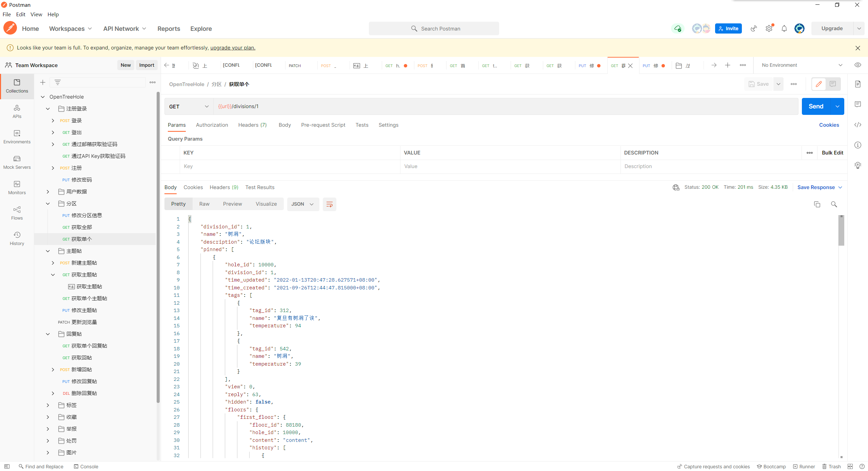Open the code snippet panel
The height and width of the screenshot is (471, 868).
tap(858, 125)
